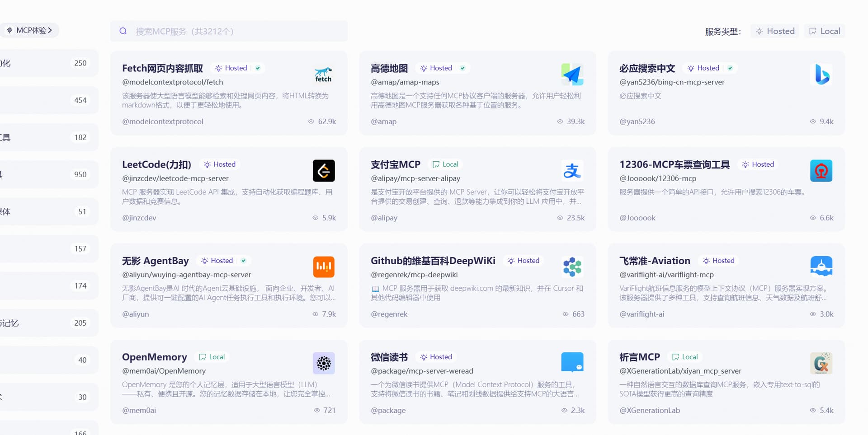Open the Github的维基百科DeepWiKi title
This screenshot has height=435, width=868.
pos(433,261)
